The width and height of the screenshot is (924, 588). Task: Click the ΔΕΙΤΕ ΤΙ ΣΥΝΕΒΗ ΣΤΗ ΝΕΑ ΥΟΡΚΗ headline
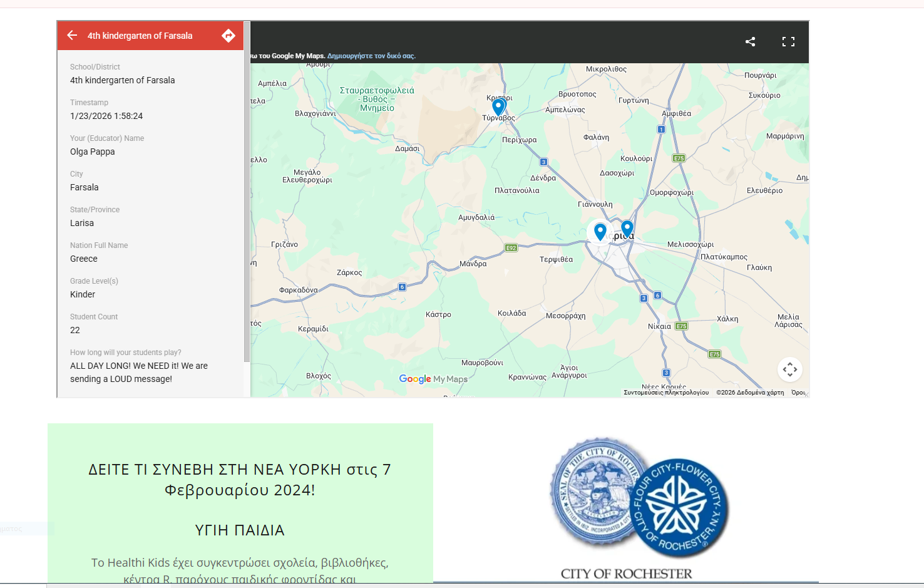[240, 480]
